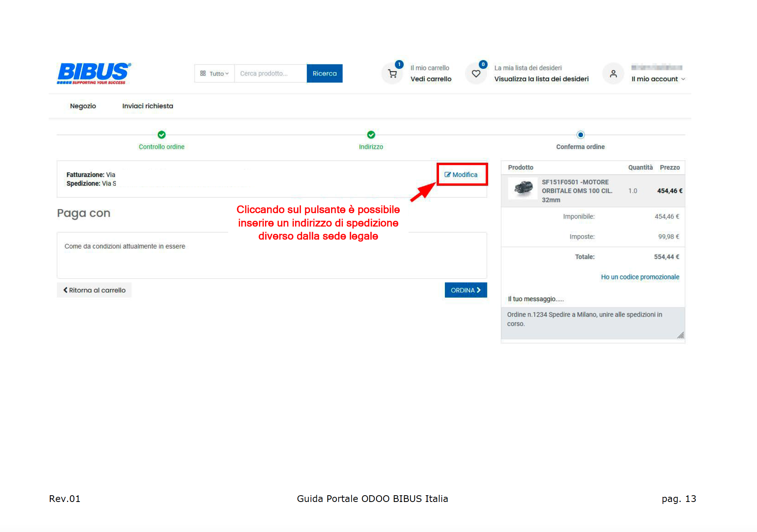Click the motor product thumbnail image
This screenshot has height=532, width=757.
click(523, 188)
